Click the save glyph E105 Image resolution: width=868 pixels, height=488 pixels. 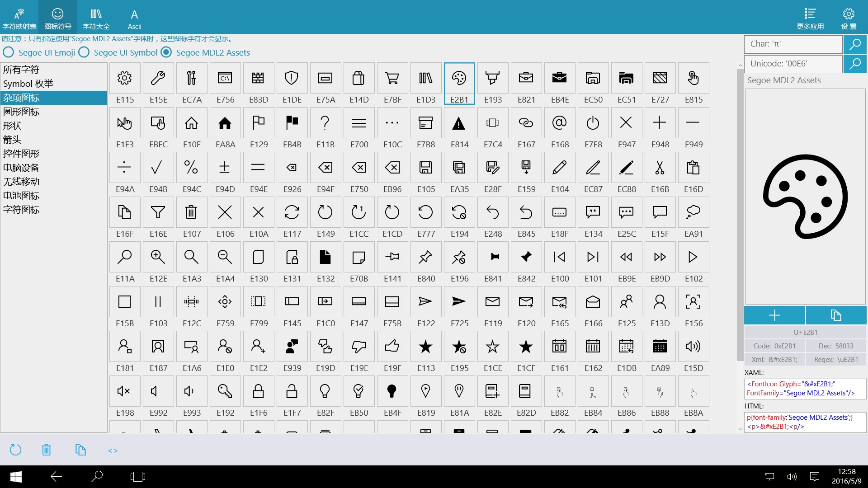[x=426, y=167]
